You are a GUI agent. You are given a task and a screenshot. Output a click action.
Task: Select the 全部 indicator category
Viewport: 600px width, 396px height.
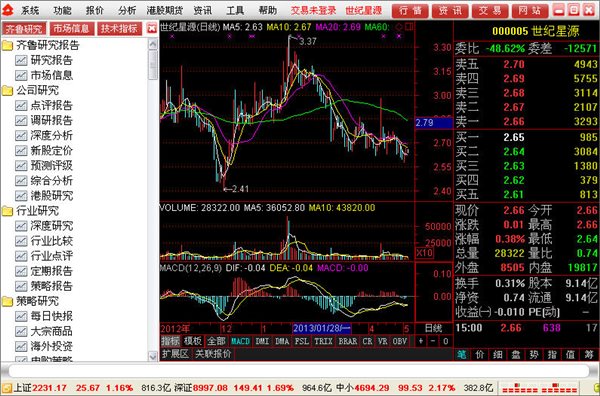click(216, 341)
